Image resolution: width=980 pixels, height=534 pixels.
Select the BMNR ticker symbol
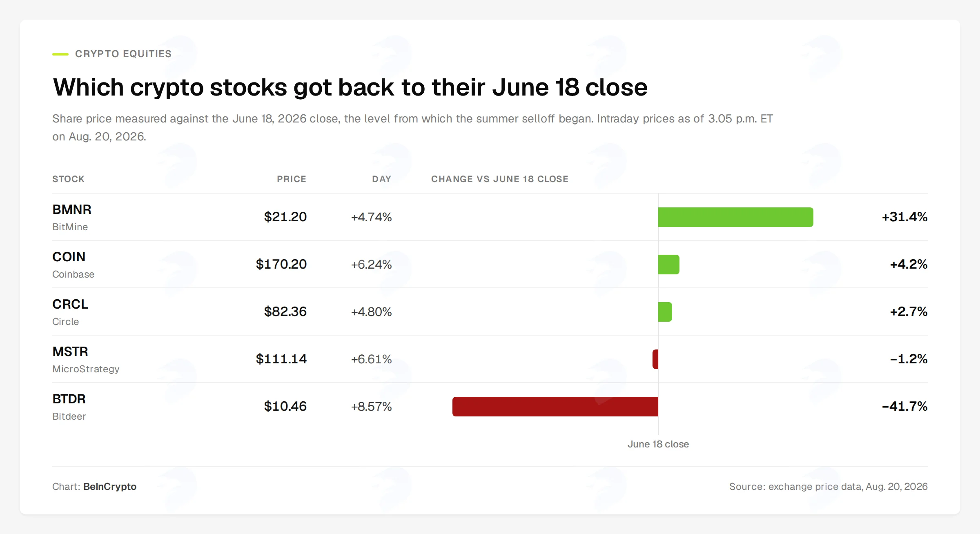point(72,209)
